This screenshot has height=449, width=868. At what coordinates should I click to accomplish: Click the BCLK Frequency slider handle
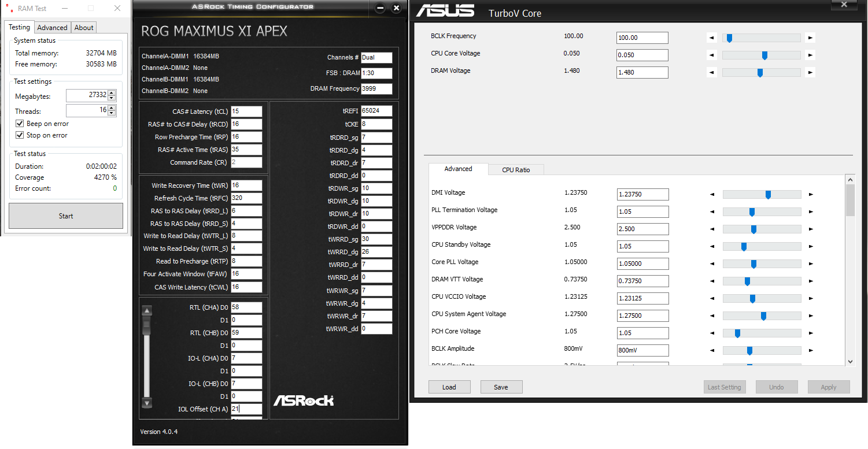point(729,38)
